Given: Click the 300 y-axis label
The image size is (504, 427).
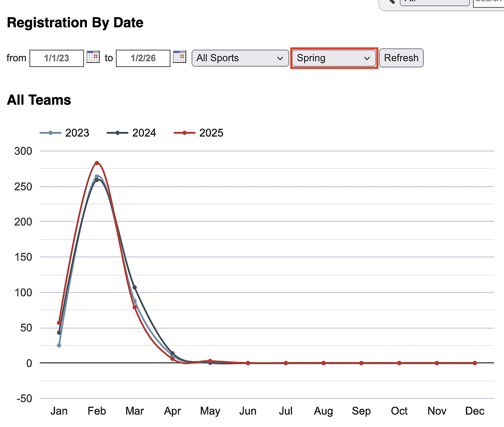Looking at the screenshot, I should (23, 151).
